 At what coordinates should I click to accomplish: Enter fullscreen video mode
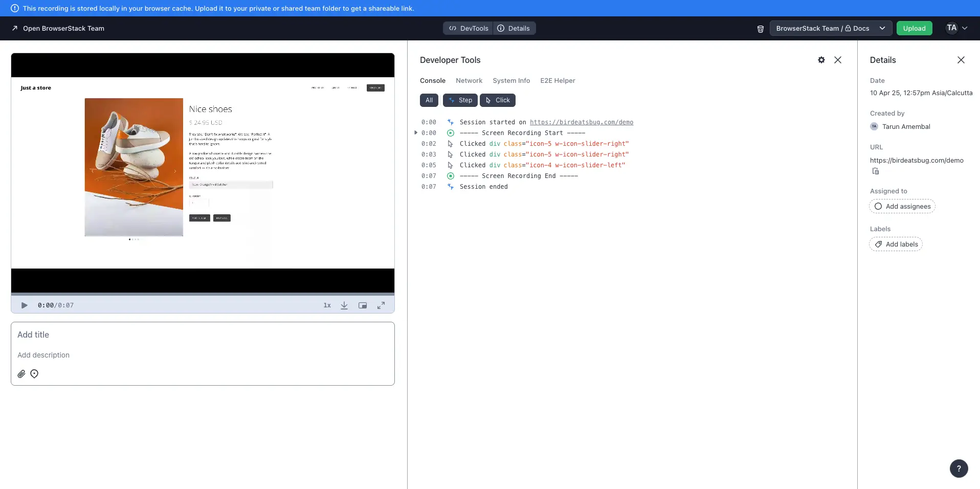381,305
